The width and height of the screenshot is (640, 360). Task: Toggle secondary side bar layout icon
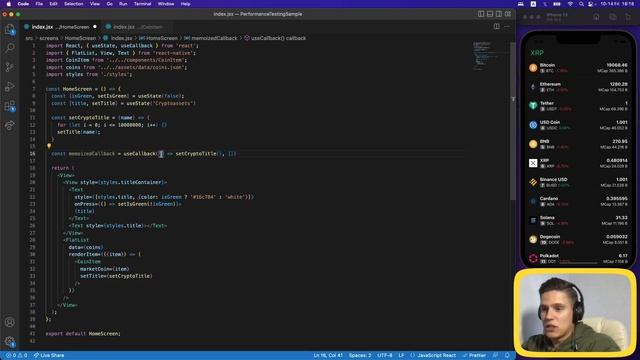[x=499, y=14]
